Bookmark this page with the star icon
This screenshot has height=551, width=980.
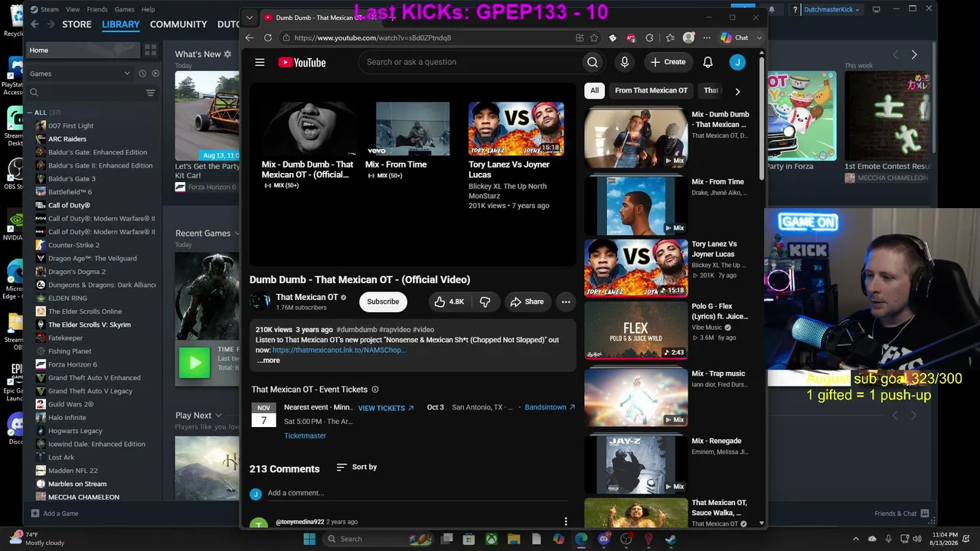[594, 37]
